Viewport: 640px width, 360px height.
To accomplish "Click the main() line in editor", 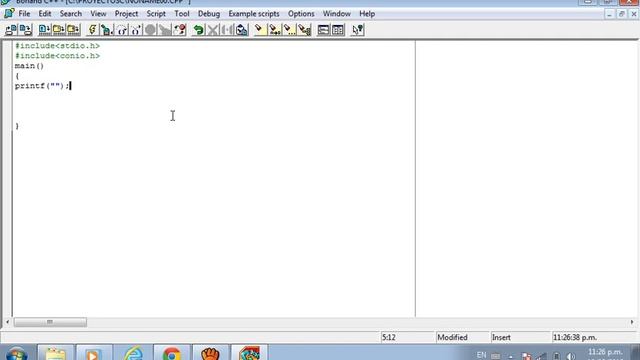I will tap(29, 66).
